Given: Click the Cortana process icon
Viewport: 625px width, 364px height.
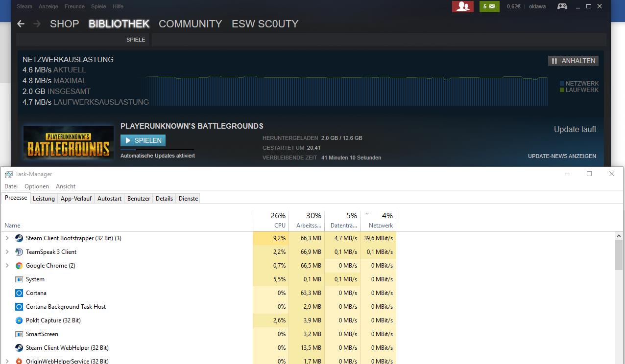Looking at the screenshot, I should pyautogui.click(x=19, y=293).
